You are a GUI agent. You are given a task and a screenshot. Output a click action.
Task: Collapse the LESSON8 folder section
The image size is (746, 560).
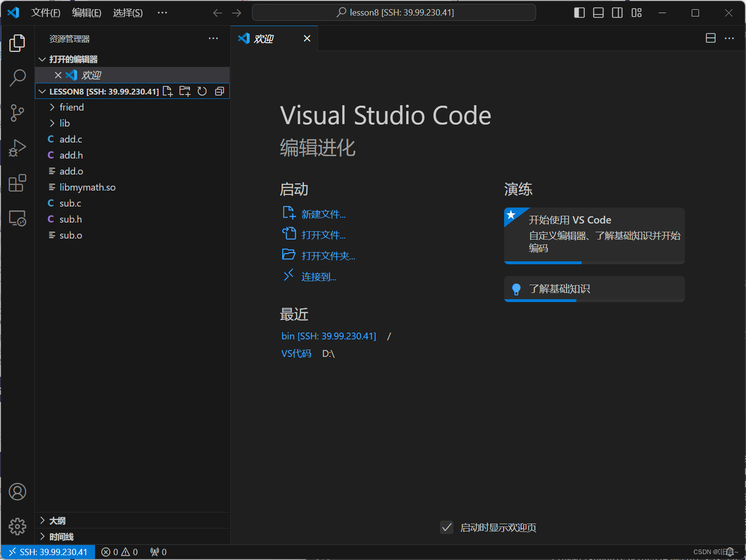click(x=42, y=91)
